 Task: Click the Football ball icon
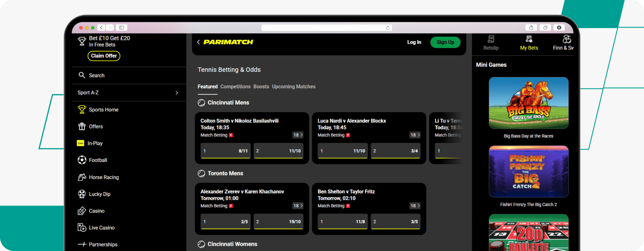tap(82, 160)
